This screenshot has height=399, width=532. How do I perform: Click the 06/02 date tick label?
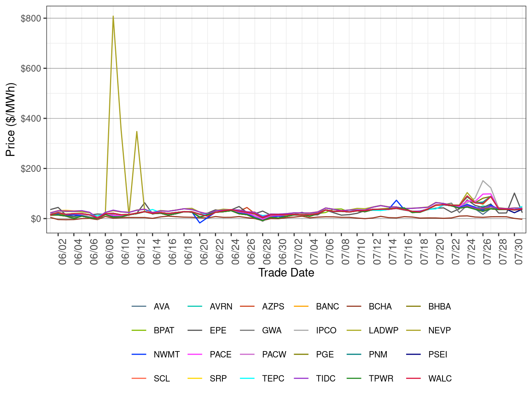(63, 251)
